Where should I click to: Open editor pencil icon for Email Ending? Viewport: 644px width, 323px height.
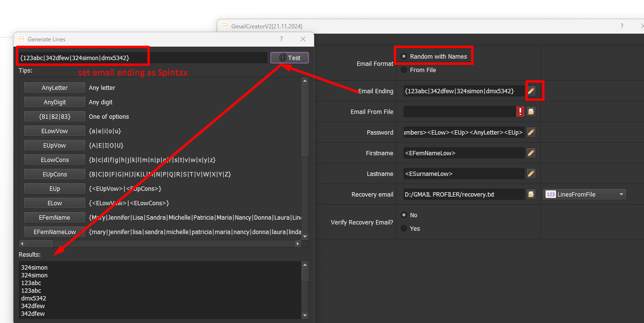click(x=531, y=91)
